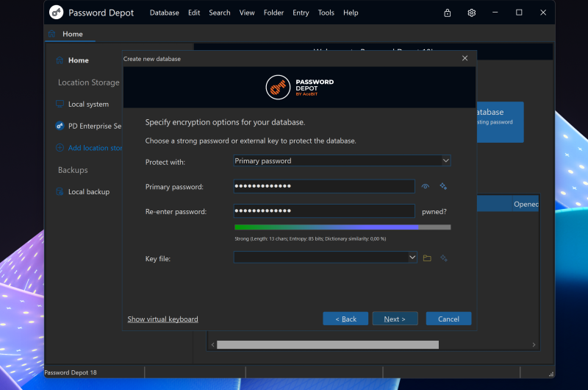Click the Re-enter password input field

324,211
